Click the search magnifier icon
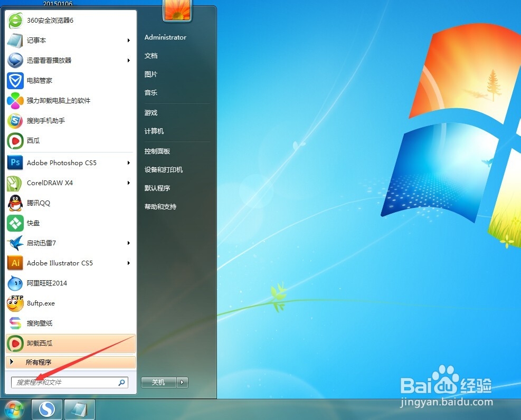Screen dimensions: 521x420 click(121, 383)
